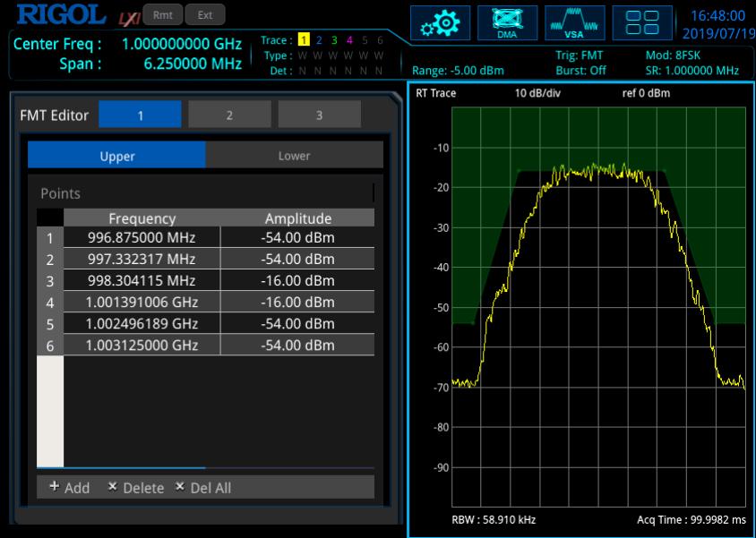
Task: Open the DMA mode icon
Action: coord(507,23)
